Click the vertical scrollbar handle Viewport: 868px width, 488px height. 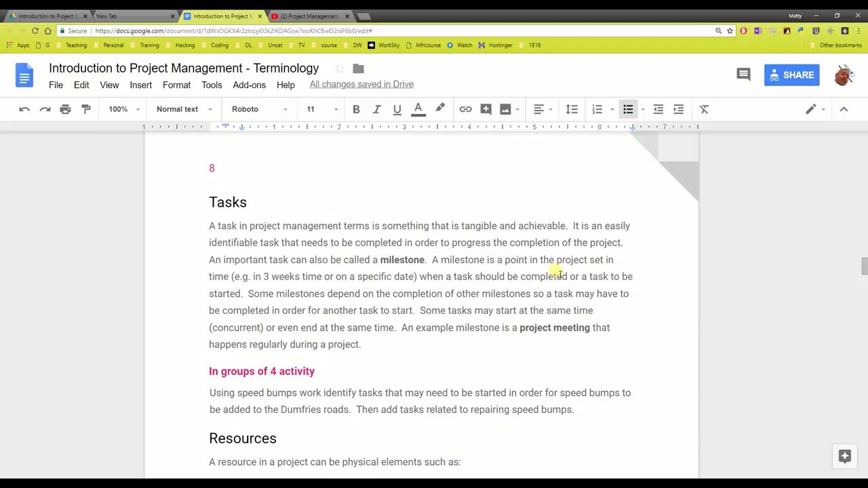(x=864, y=266)
